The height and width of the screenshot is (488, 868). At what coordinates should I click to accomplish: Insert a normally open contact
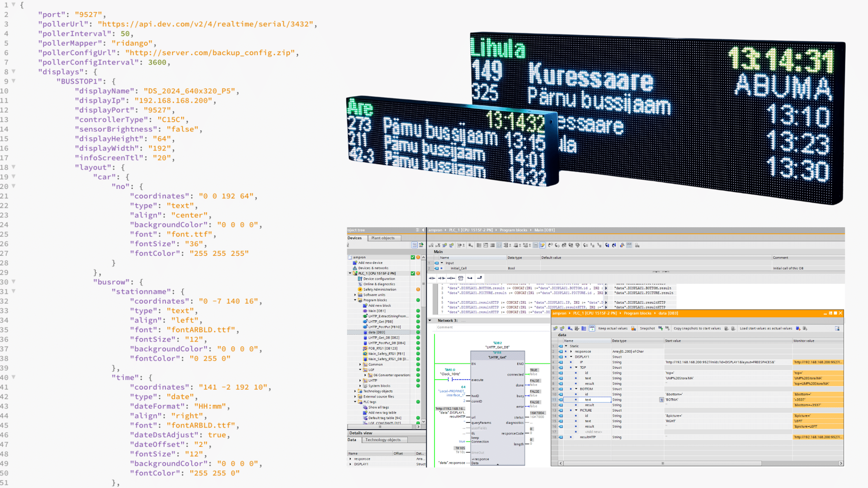tap(432, 278)
